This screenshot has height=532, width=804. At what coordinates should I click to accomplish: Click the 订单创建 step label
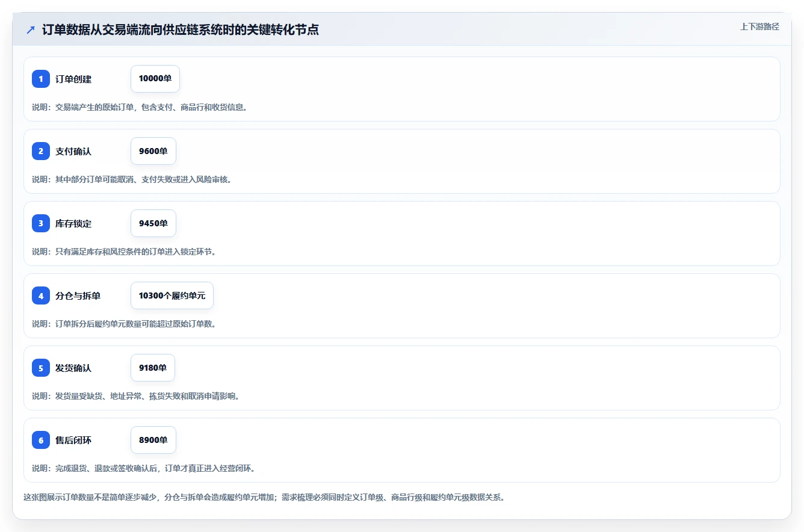(73, 79)
